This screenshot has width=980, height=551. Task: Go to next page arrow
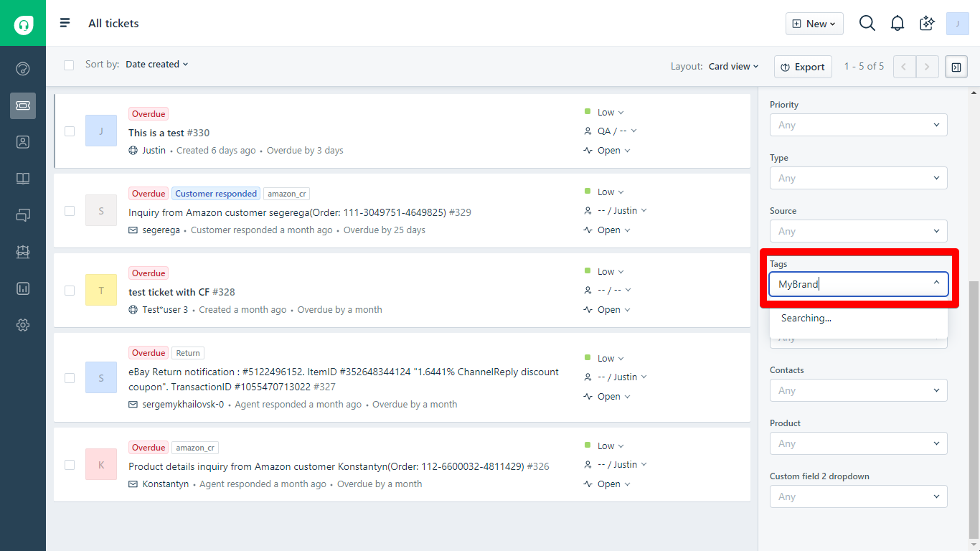pos(928,67)
